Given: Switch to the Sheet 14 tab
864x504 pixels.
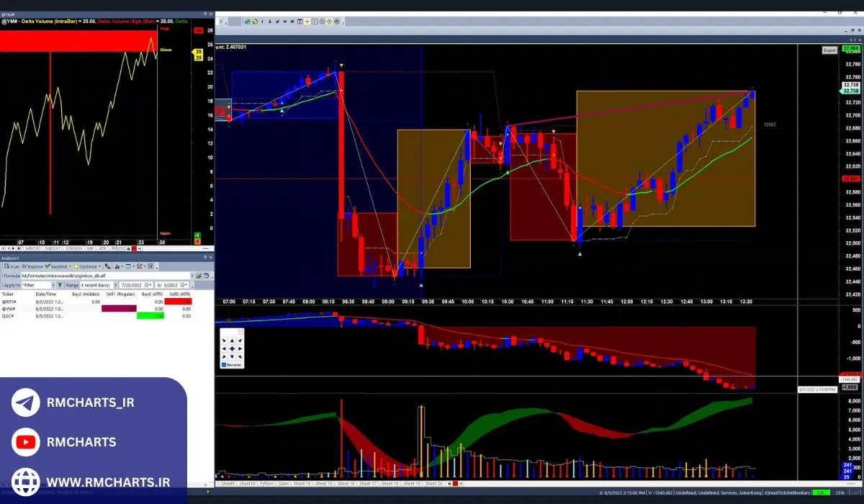Looking at the screenshot, I should click(x=304, y=484).
